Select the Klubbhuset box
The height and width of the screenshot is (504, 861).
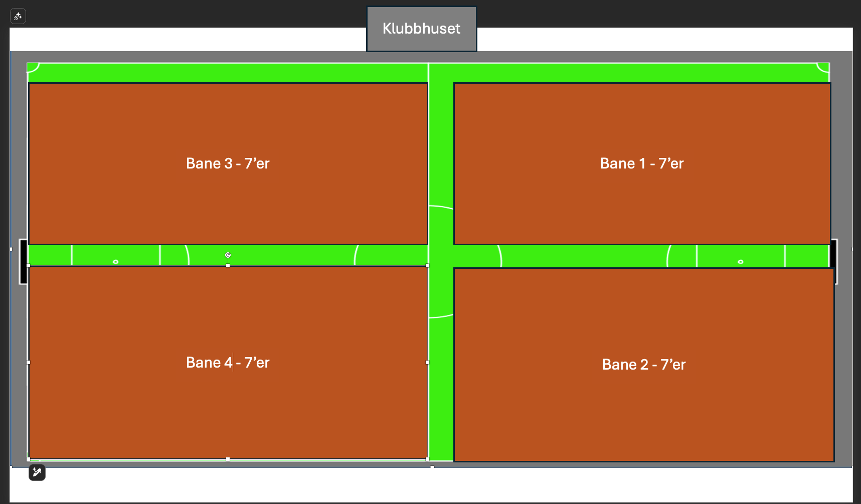tap(421, 29)
